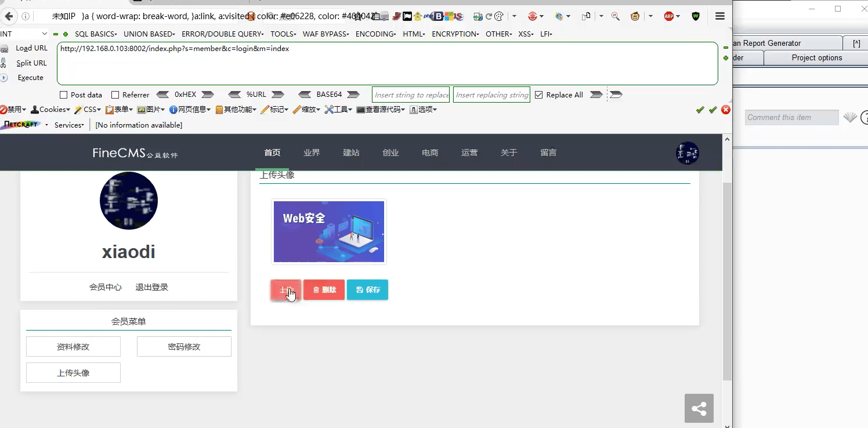The height and width of the screenshot is (428, 868).
Task: Click the magnifier zoom toolbar icon
Action: click(616, 16)
